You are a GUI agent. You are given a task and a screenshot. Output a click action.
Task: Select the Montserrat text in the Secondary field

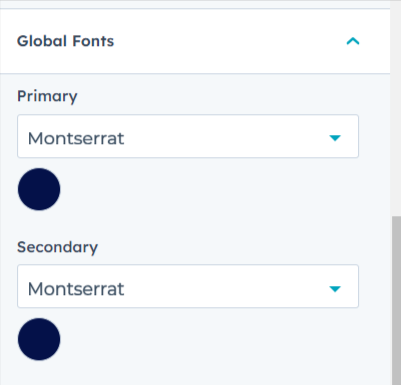[76, 289]
